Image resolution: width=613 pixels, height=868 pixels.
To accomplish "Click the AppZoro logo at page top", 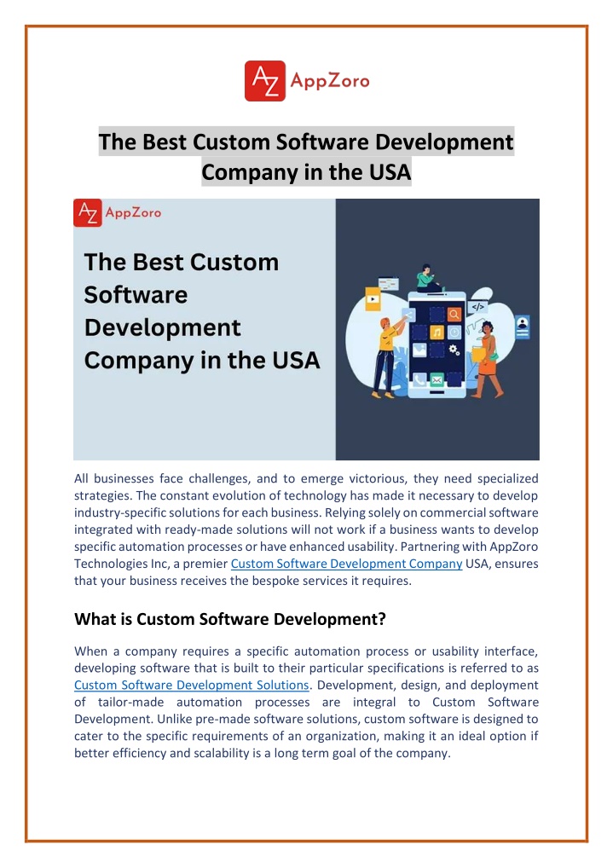I will tap(307, 81).
